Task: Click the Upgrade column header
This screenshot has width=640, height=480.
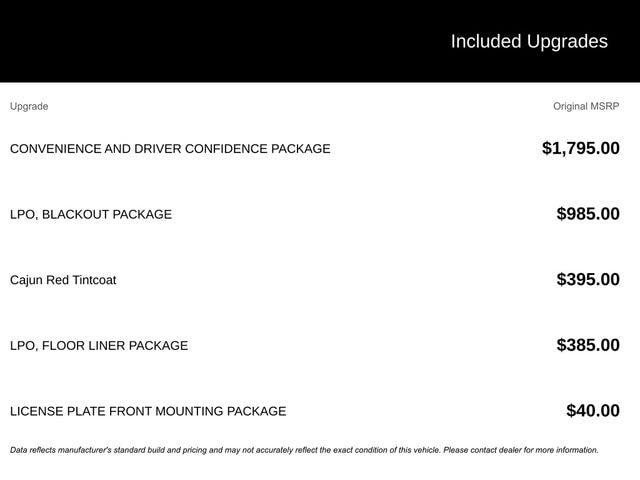Action: click(x=29, y=106)
